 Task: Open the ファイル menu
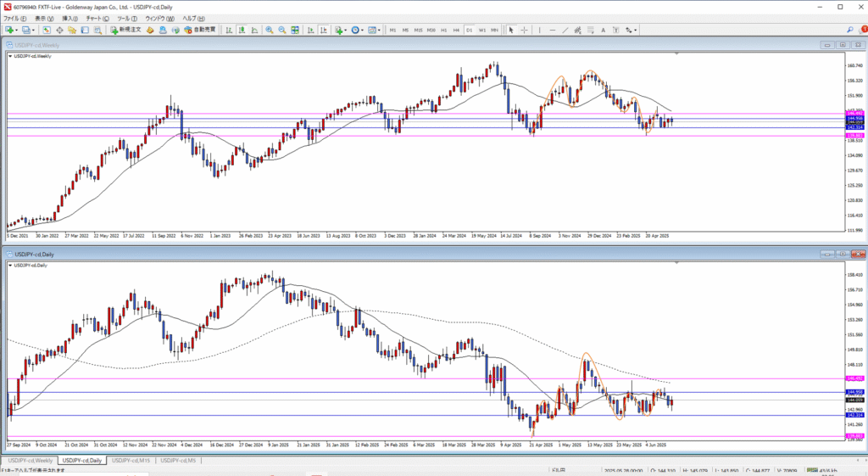pos(15,19)
